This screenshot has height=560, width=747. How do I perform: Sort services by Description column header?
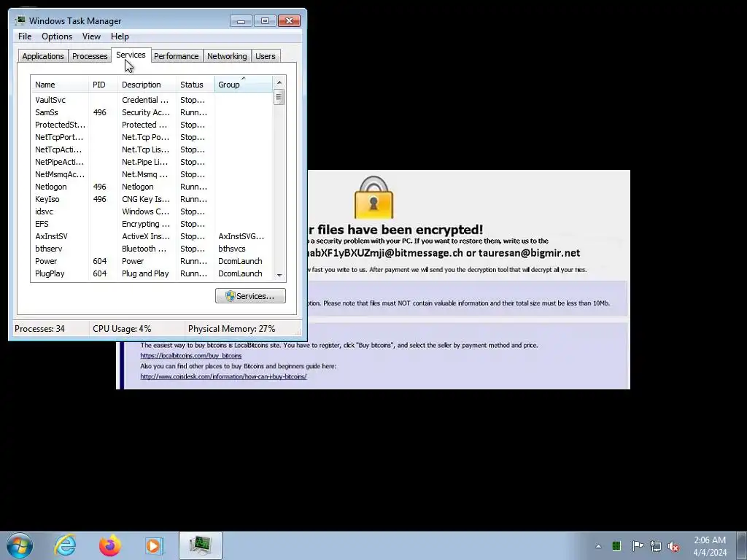[147, 85]
